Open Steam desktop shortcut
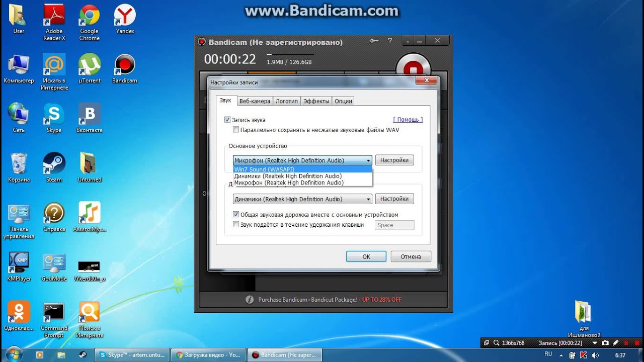 [x=54, y=168]
